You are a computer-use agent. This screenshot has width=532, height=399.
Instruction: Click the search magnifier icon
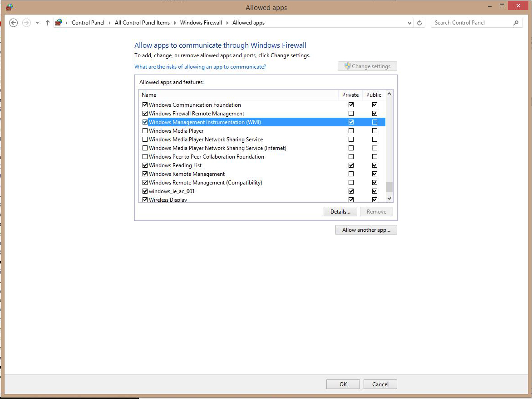pos(516,23)
